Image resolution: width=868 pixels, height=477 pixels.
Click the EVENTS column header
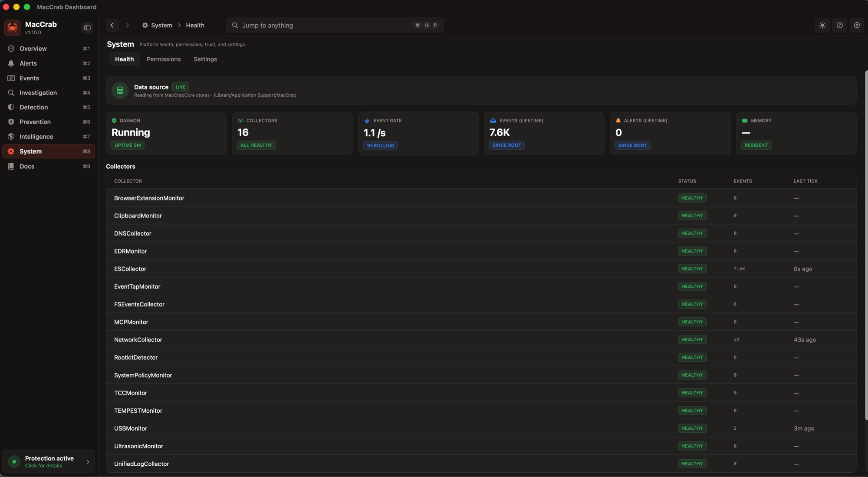[743, 181]
